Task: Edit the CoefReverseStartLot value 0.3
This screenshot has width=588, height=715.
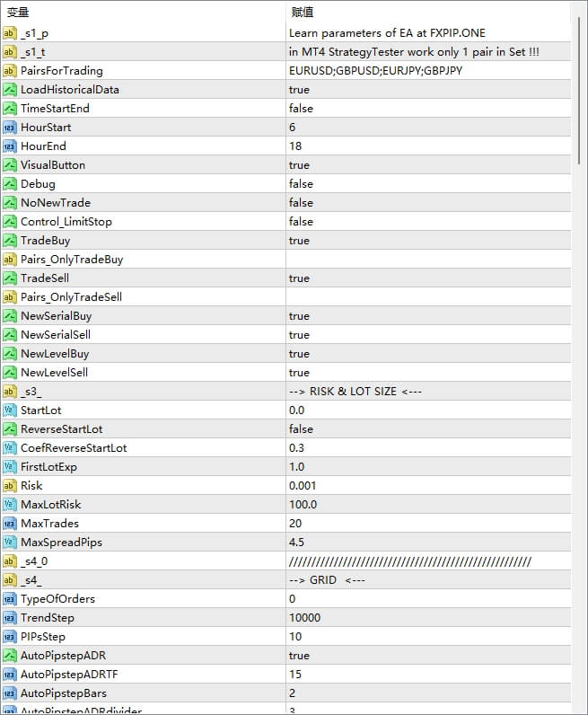Action: (x=297, y=448)
